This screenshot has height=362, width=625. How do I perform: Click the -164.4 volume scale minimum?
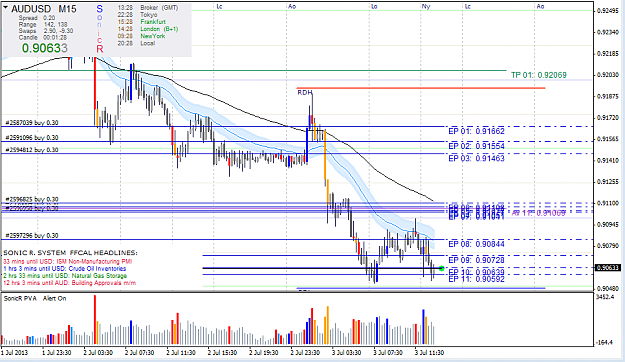point(606,342)
